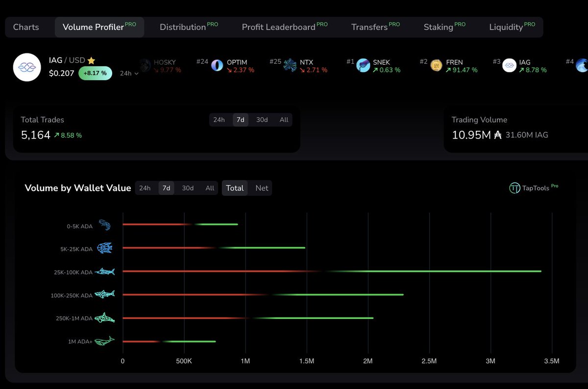This screenshot has width=588, height=389.
Task: Click the green +8.17% change badge
Action: [95, 73]
